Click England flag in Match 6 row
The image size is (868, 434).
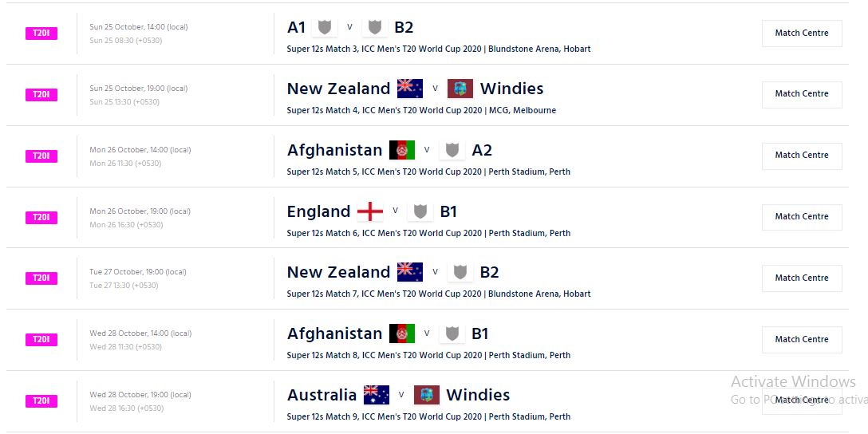pos(370,211)
